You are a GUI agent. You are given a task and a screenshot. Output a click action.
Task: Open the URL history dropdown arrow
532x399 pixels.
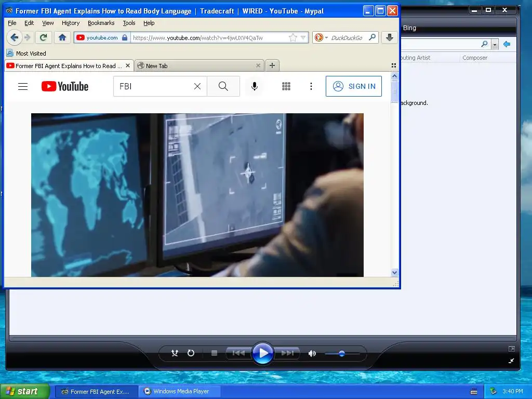(303, 37)
